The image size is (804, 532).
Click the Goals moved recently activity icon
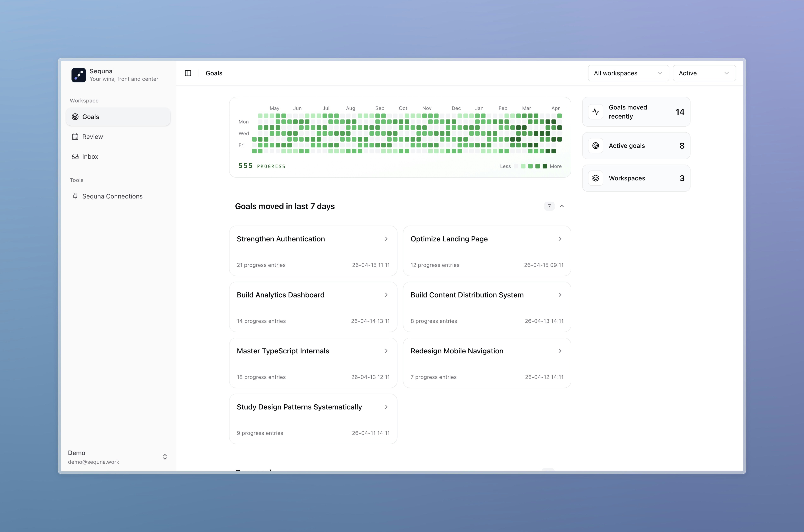tap(595, 112)
